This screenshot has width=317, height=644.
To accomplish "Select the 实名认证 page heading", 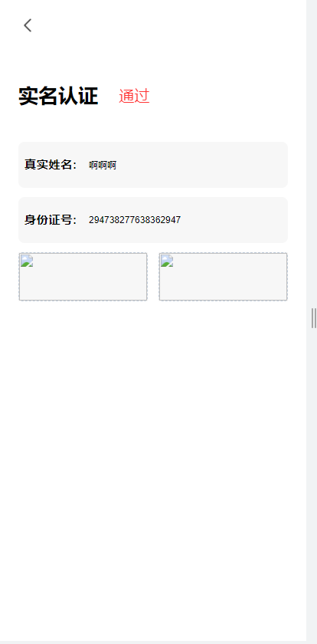I will click(x=58, y=96).
